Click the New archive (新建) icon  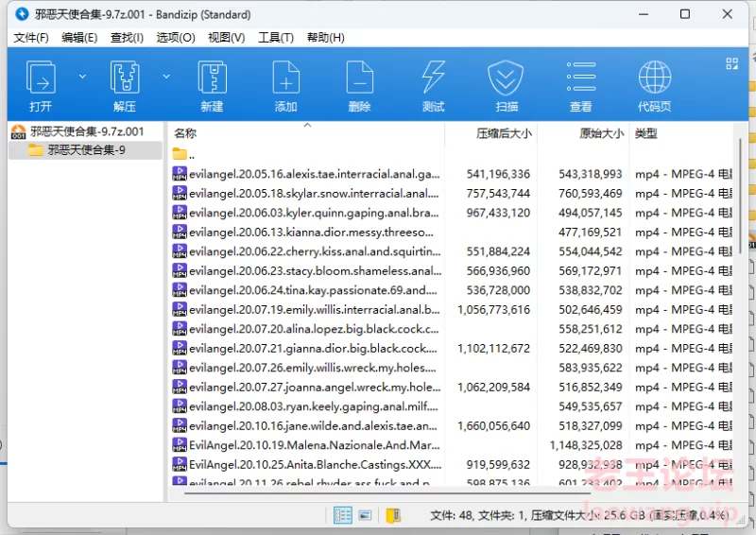(x=212, y=78)
